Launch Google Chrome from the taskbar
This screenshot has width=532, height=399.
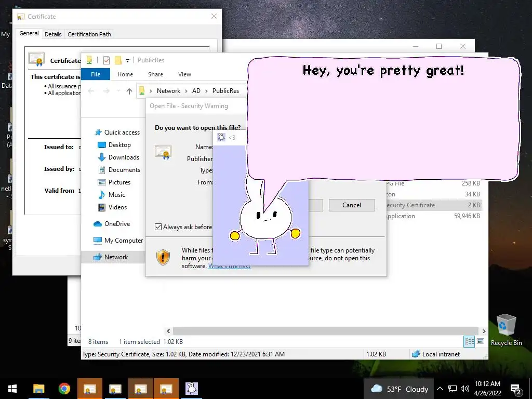[64, 389]
